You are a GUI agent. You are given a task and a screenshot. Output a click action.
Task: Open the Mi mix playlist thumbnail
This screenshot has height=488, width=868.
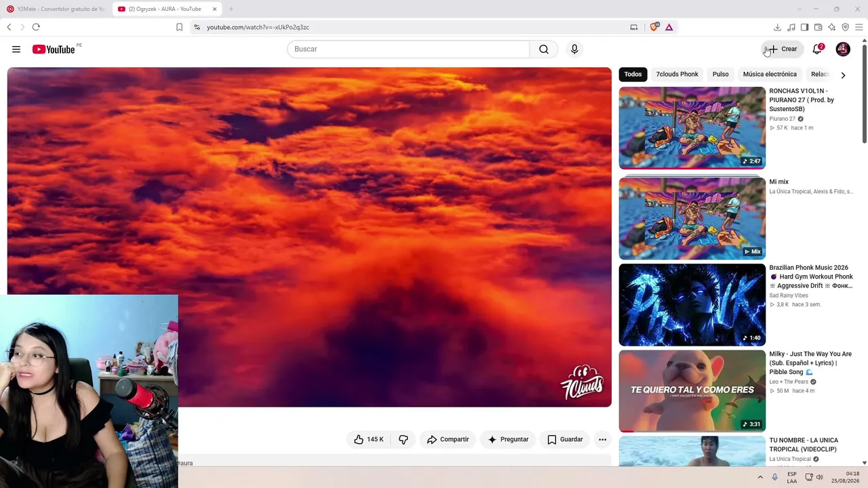coord(692,218)
